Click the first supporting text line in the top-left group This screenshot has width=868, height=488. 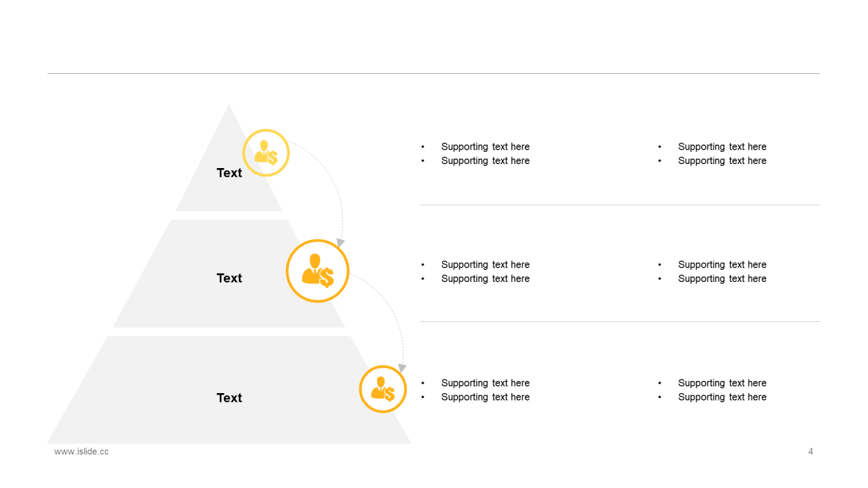click(485, 146)
